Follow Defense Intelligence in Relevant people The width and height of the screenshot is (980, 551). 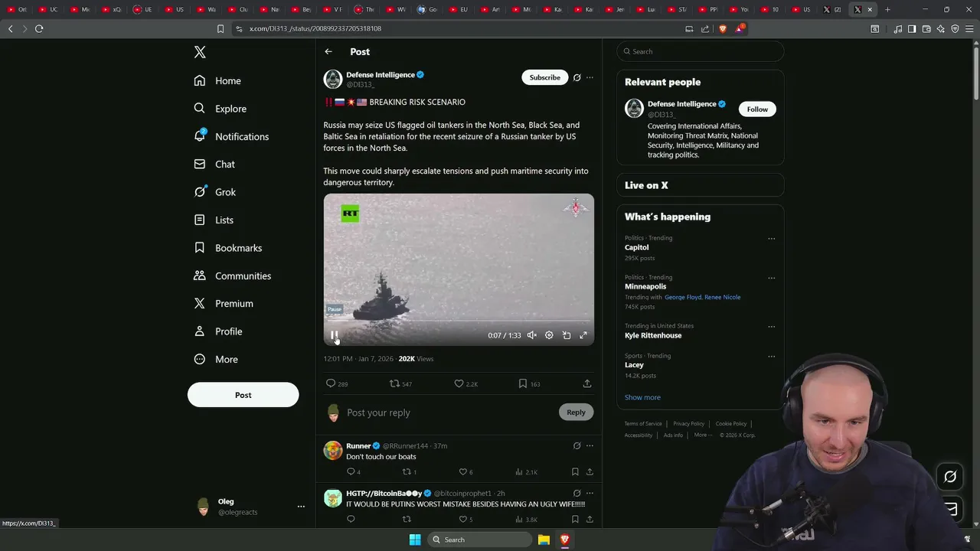(757, 109)
